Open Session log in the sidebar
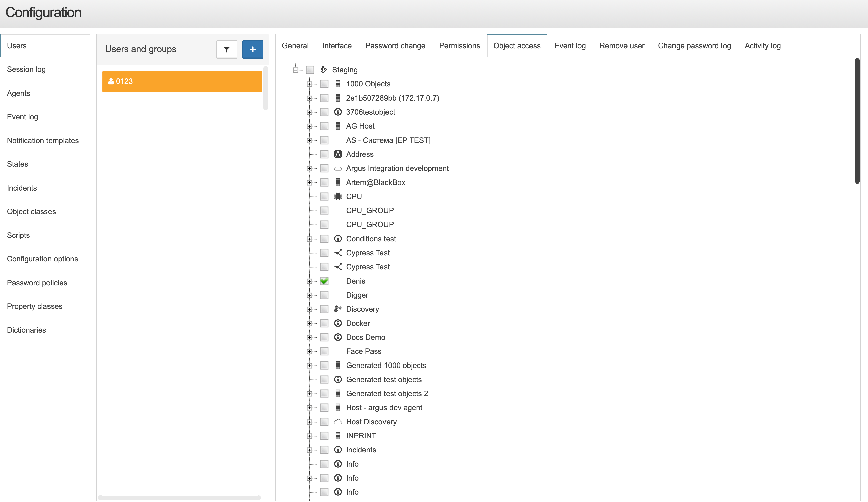This screenshot has height=502, width=868. click(x=26, y=69)
